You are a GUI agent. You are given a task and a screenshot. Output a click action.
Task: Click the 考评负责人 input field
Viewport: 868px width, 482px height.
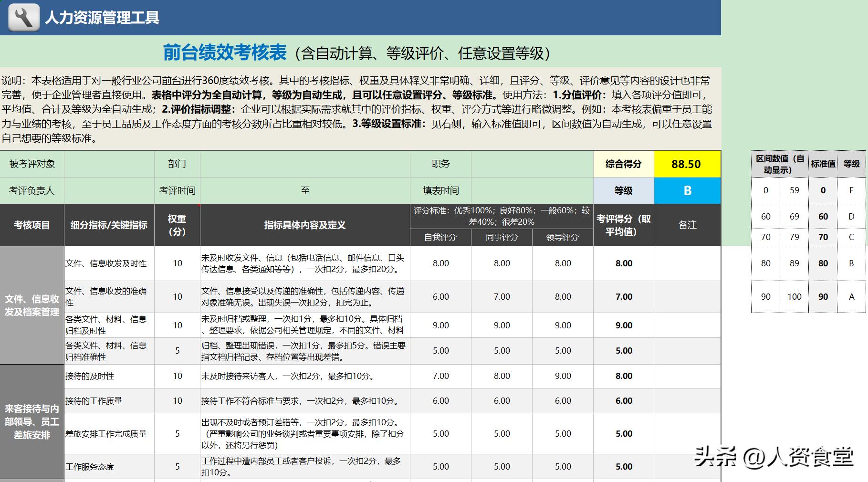(109, 190)
